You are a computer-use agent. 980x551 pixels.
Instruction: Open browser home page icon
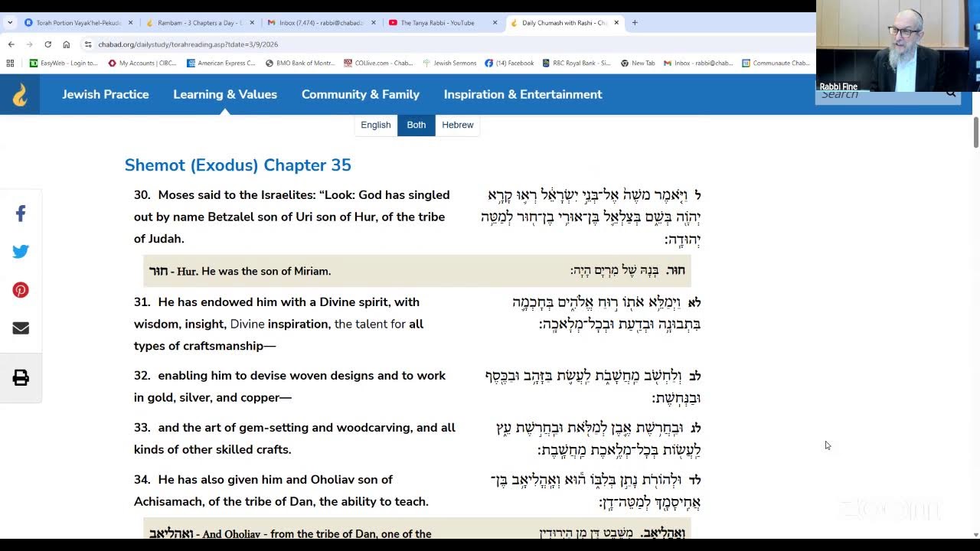pos(66,44)
